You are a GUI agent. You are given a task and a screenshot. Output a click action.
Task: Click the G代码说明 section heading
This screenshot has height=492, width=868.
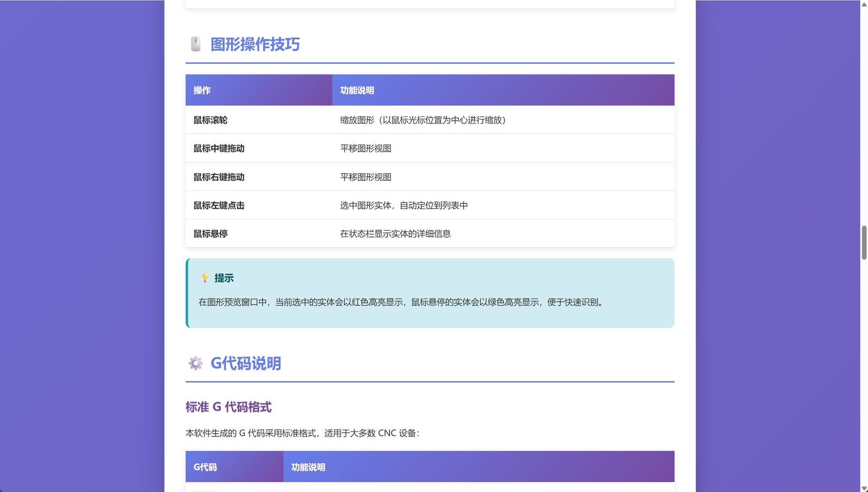[x=245, y=363]
